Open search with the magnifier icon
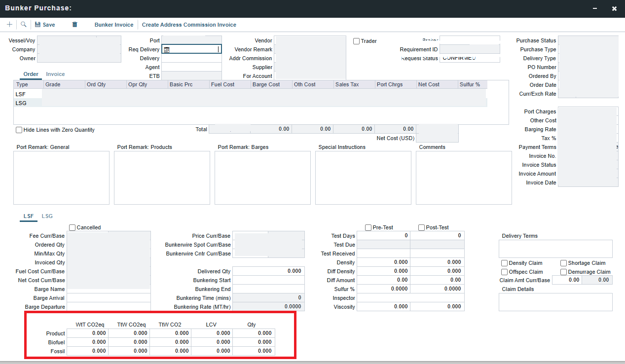This screenshot has width=625, height=364. click(x=23, y=25)
